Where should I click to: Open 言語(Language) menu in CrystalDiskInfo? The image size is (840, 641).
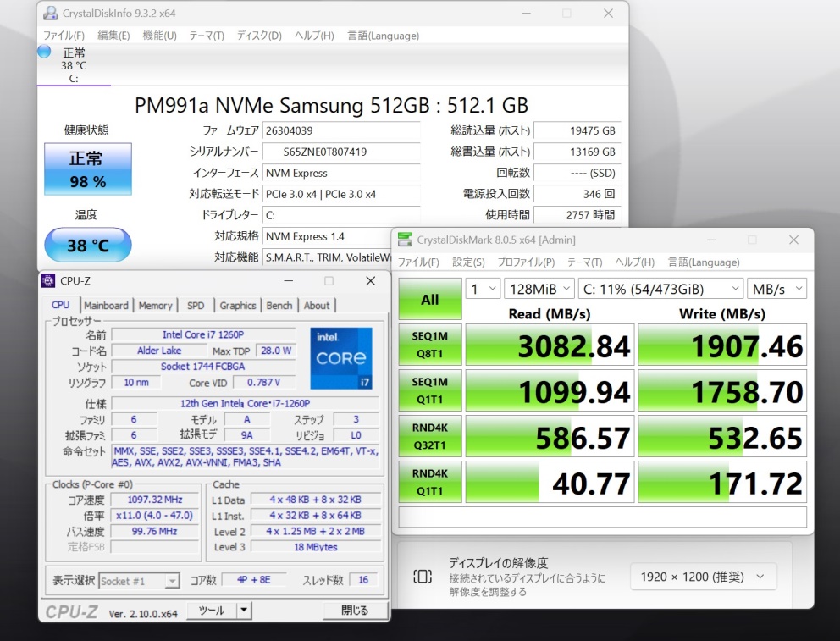point(383,36)
